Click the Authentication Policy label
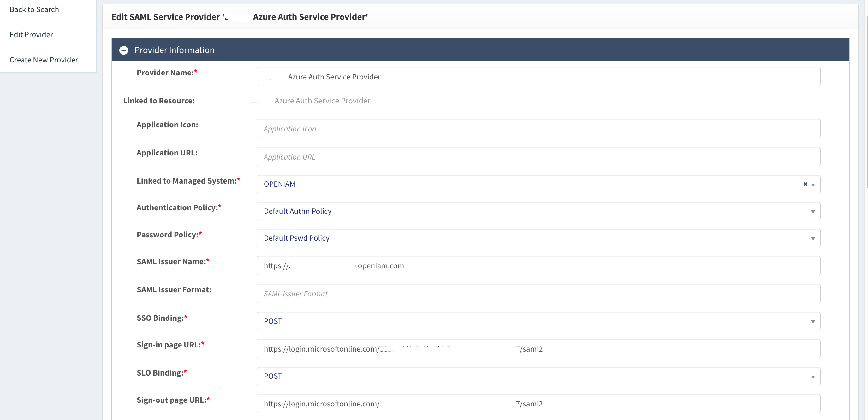868x420 pixels. point(179,208)
